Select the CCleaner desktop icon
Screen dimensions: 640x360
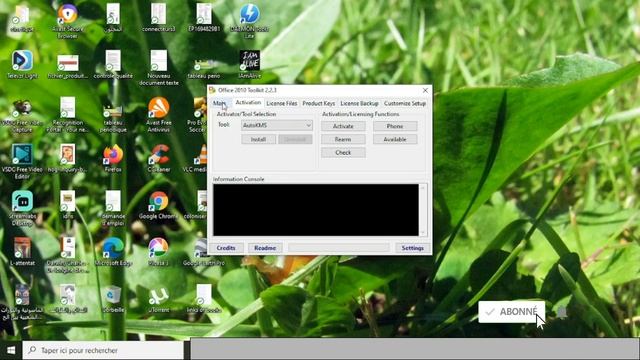coord(159,158)
